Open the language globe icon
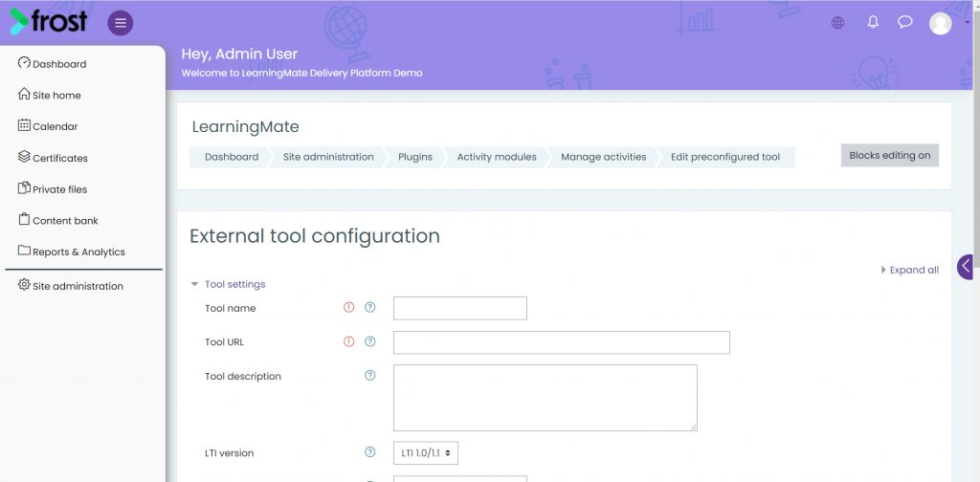 click(837, 23)
